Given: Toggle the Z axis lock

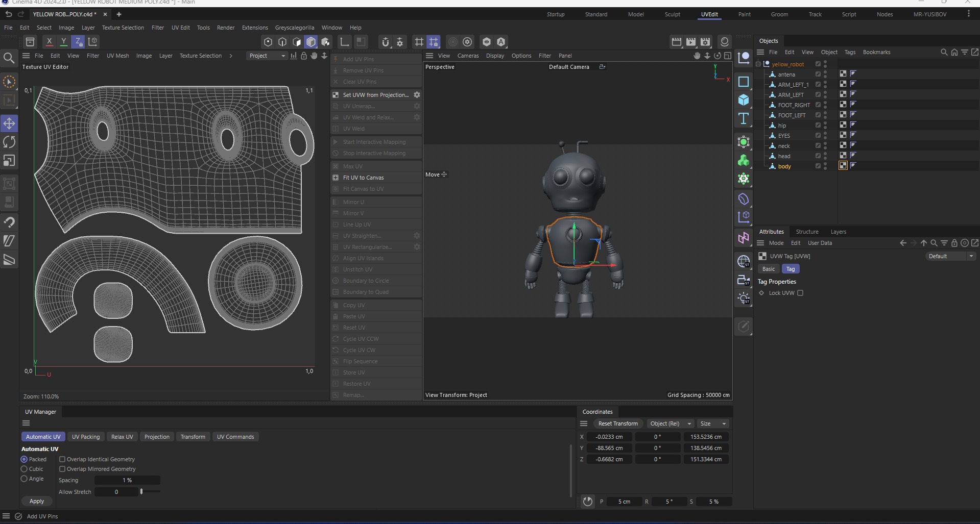Looking at the screenshot, I should click(78, 42).
